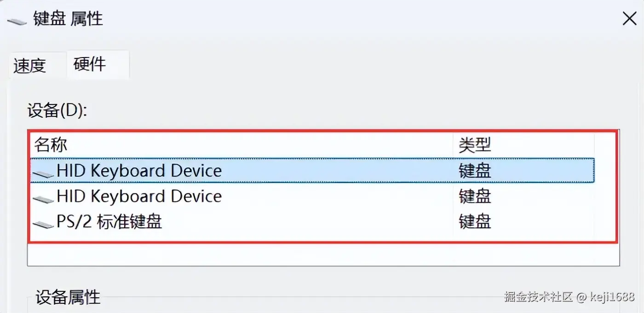This screenshot has height=313, width=644.
Task: Select the highlighted first HID Keyboard Device entry
Action: click(x=139, y=171)
